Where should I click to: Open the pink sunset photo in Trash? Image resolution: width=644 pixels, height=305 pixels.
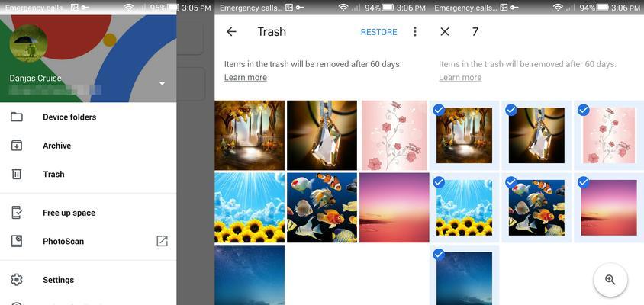tap(394, 207)
